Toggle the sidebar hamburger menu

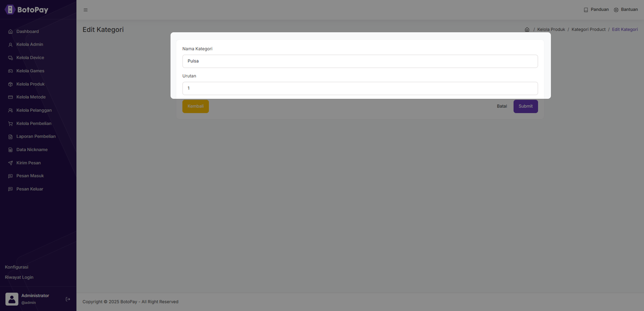point(86,10)
